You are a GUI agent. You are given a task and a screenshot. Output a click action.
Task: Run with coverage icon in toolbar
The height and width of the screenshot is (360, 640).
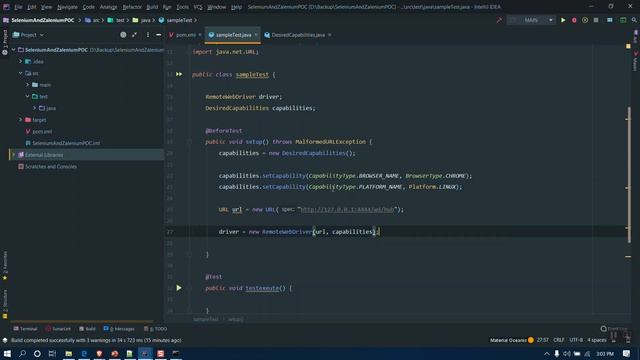585,20
